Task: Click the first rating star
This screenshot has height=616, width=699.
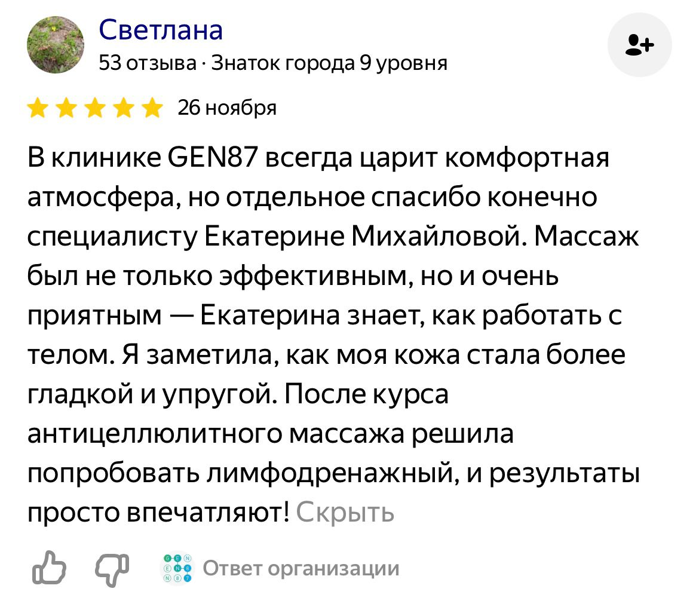Action: 38,108
